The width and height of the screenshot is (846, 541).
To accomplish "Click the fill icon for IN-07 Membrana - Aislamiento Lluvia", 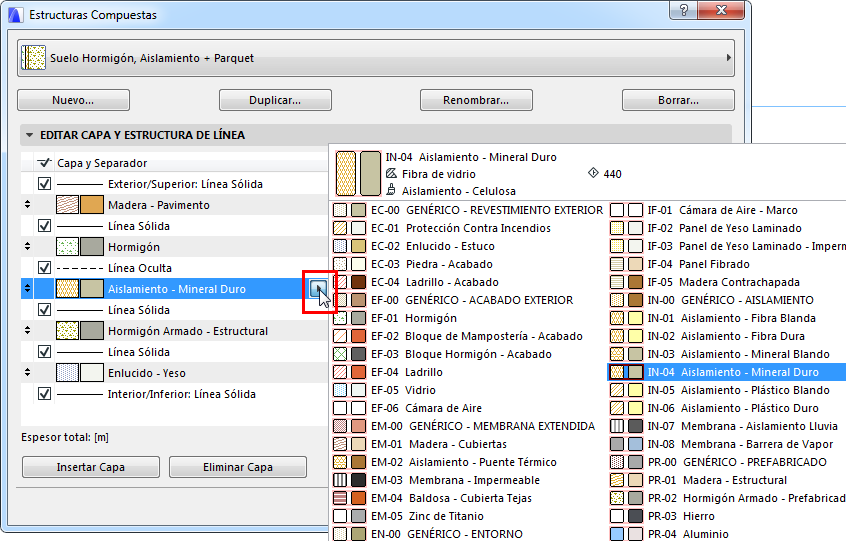I will point(617,426).
